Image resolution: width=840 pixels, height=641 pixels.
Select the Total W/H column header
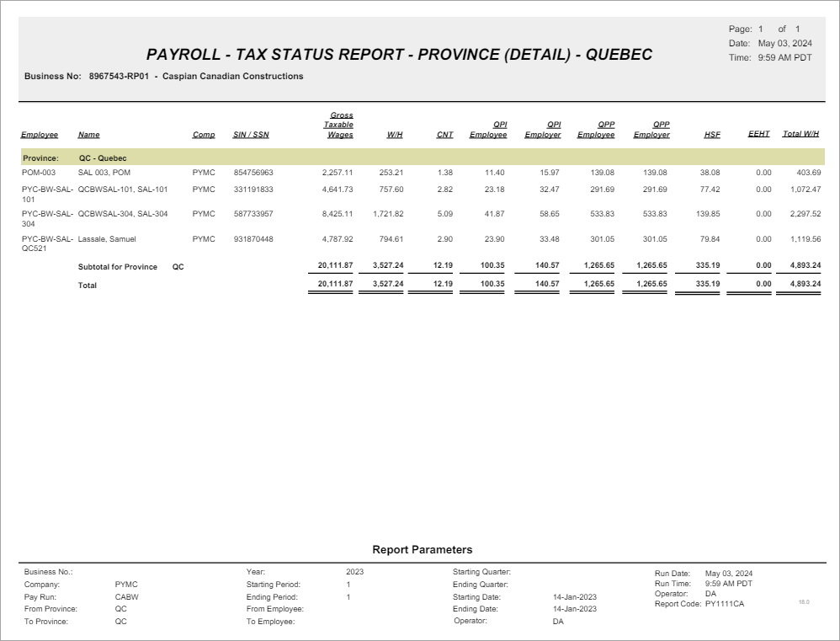coord(800,135)
